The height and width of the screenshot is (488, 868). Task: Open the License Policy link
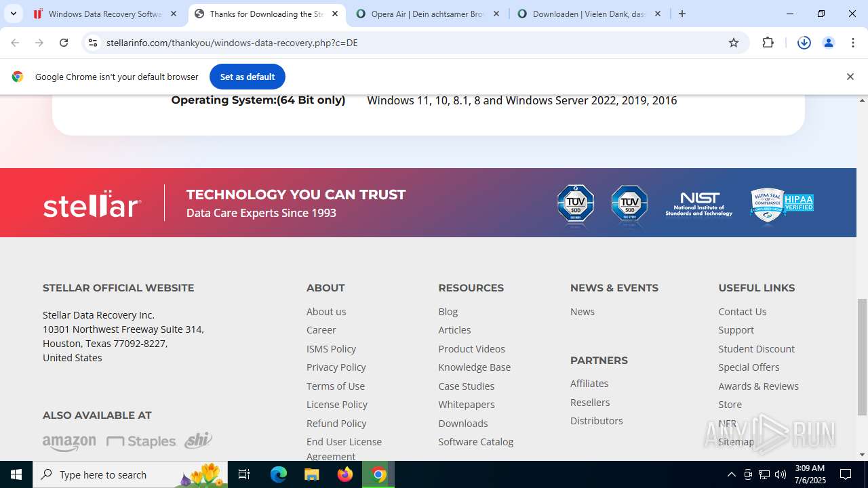[337, 405]
